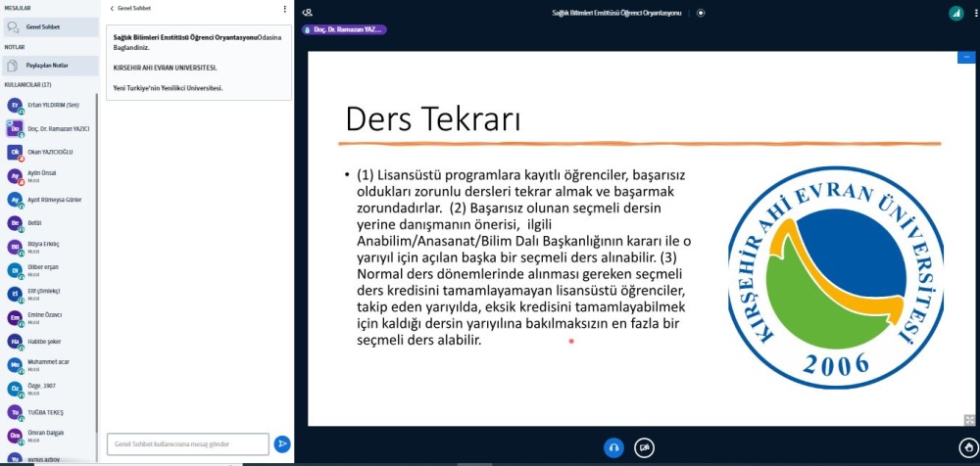Toggle the listen-only audio headphone button
Viewport: 980px width, 466px height.
point(613,447)
